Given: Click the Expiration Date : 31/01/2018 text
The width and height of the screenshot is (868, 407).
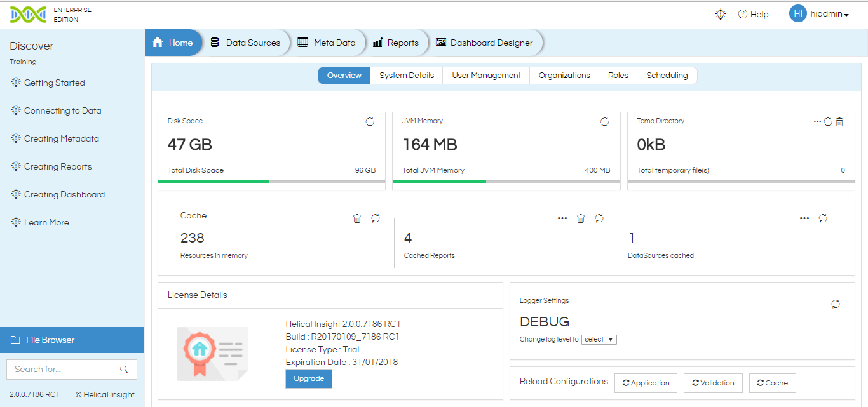Looking at the screenshot, I should [x=342, y=362].
